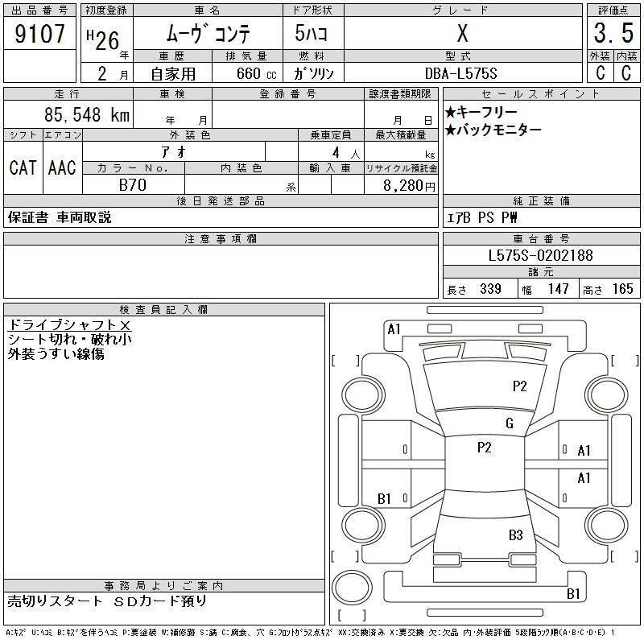
Task: Click the recycle deposit "8,280円"
Action: 409,186
